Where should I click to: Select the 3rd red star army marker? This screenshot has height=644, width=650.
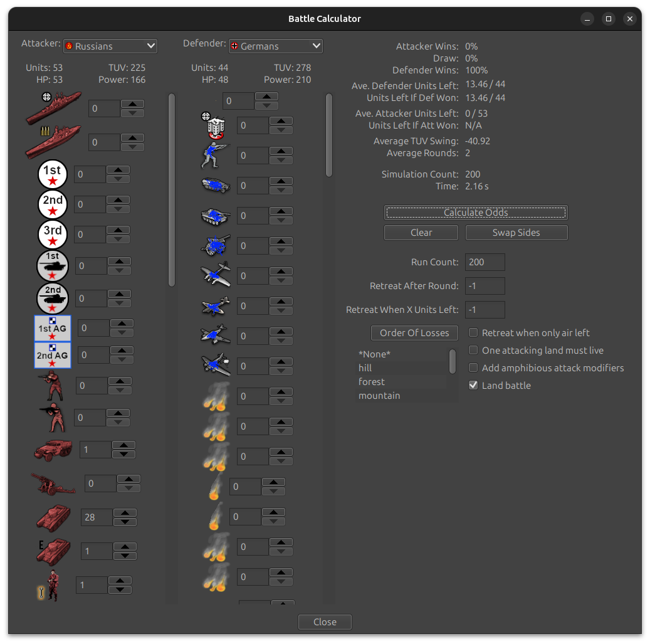[53, 235]
